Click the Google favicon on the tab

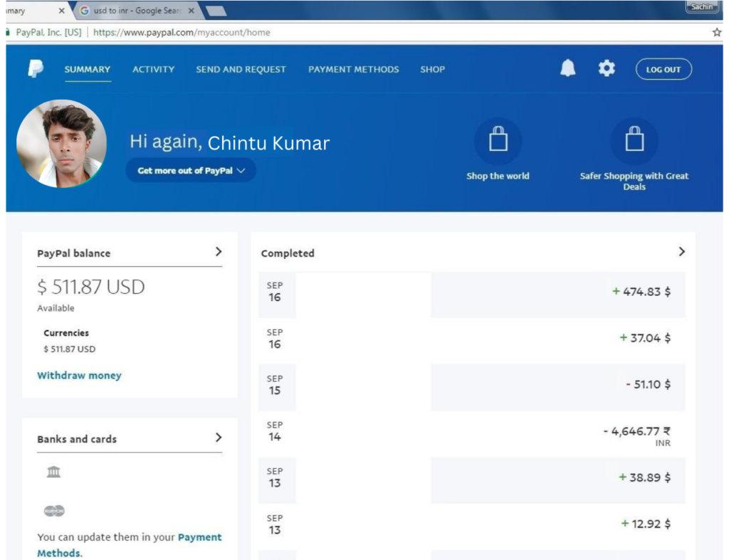click(84, 10)
